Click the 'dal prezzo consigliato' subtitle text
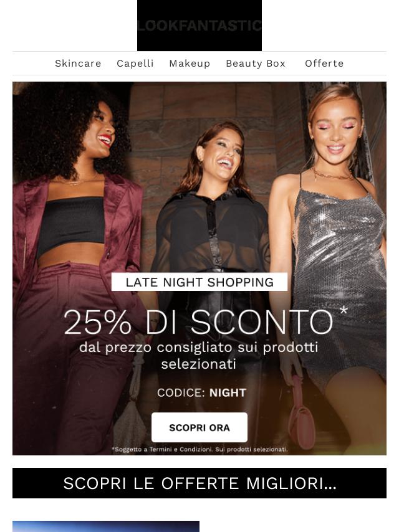399x532 pixels. coord(199,355)
